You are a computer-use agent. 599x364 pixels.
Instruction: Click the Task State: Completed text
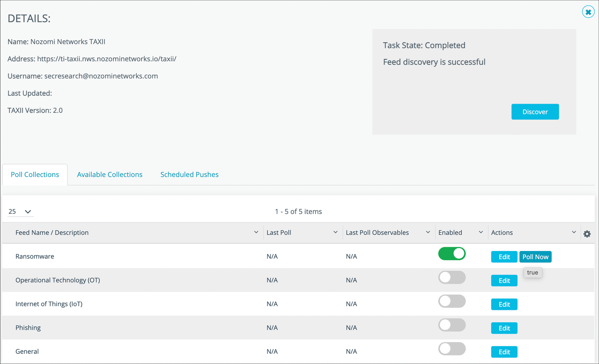(424, 45)
